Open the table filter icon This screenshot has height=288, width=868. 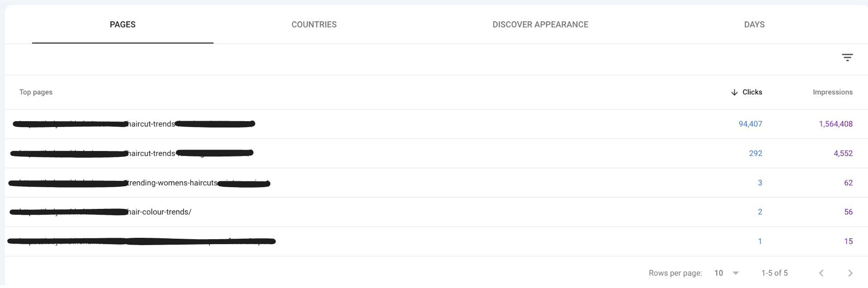click(847, 57)
